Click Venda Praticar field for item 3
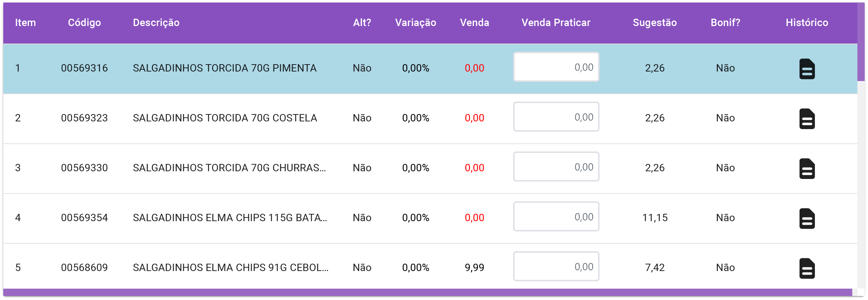This screenshot has height=300, width=868. (x=556, y=167)
